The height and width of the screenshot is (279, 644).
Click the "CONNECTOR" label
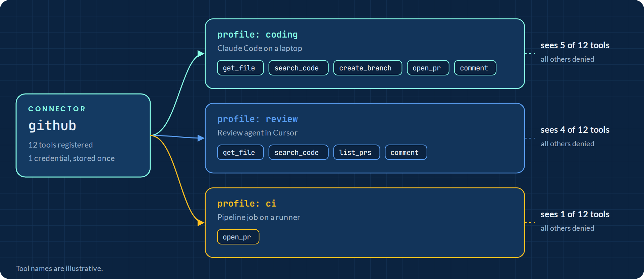(57, 109)
